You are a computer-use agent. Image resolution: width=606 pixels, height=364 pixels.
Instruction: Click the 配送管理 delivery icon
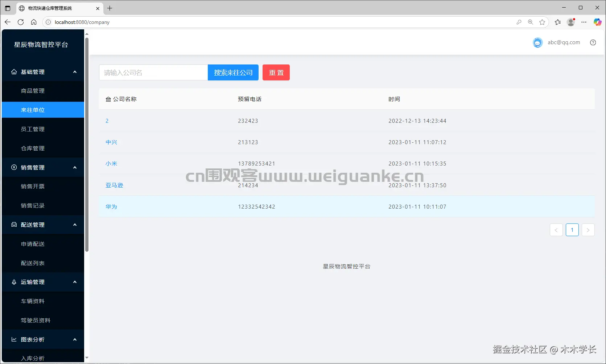point(14,225)
